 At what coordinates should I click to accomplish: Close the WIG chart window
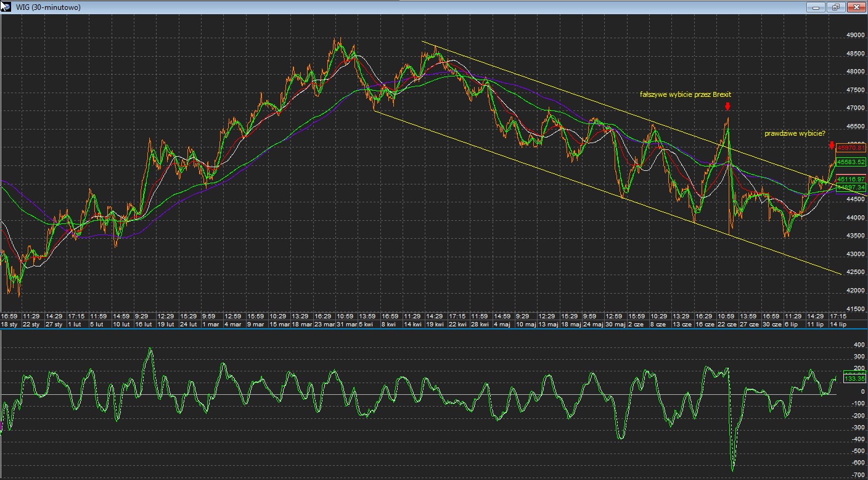click(855, 7)
